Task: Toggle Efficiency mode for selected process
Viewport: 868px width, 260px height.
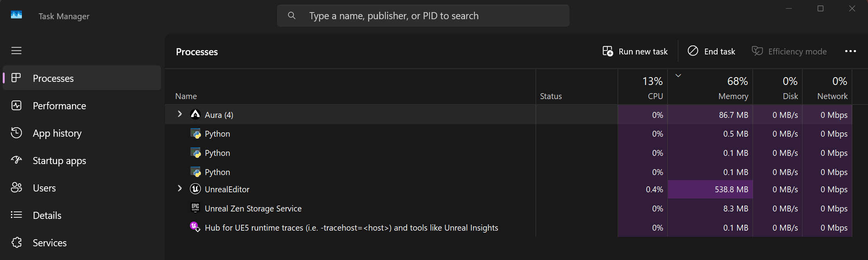Action: click(x=789, y=51)
